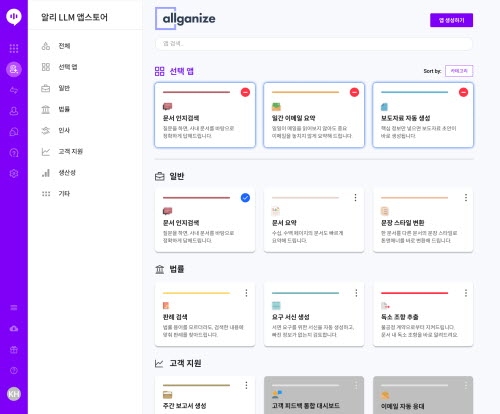Image resolution: width=500 pixels, height=414 pixels.
Task: Click the Alli logo at top of sidebar
Action: point(14,17)
